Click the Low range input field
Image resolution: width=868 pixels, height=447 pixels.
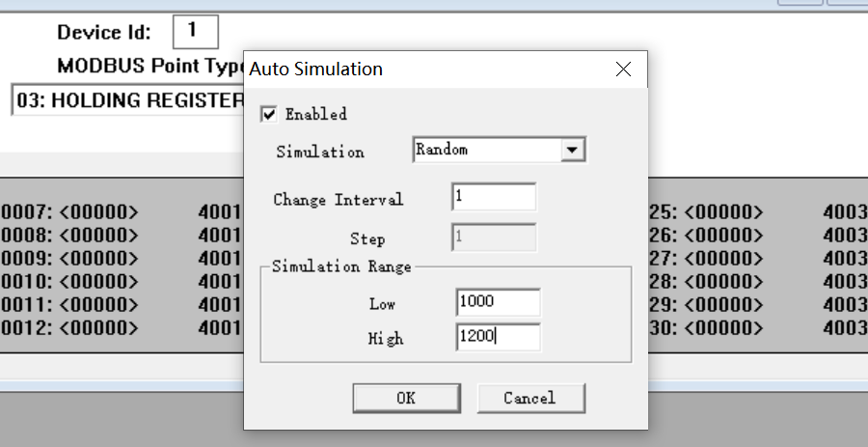pos(499,302)
